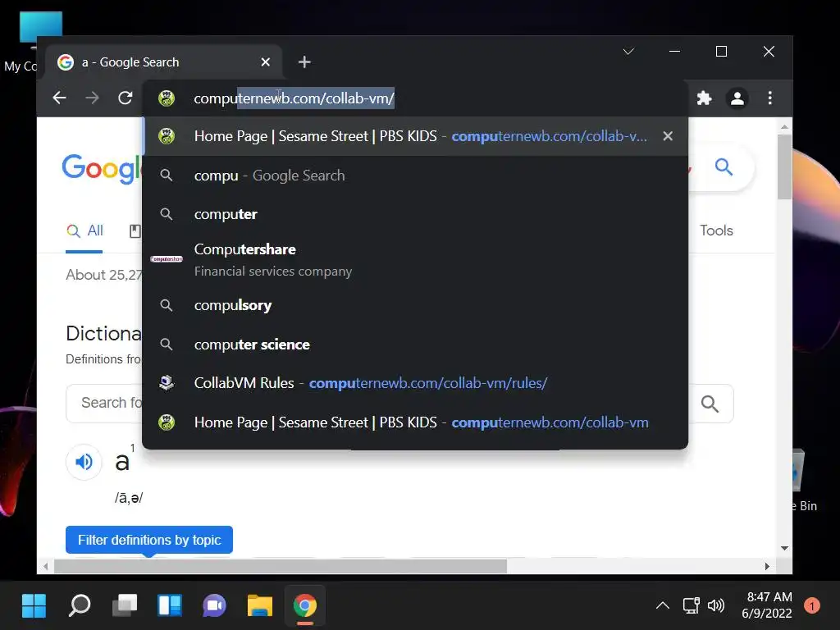Open Task View on taskbar
Viewport: 840px width, 630px height.
click(125, 605)
